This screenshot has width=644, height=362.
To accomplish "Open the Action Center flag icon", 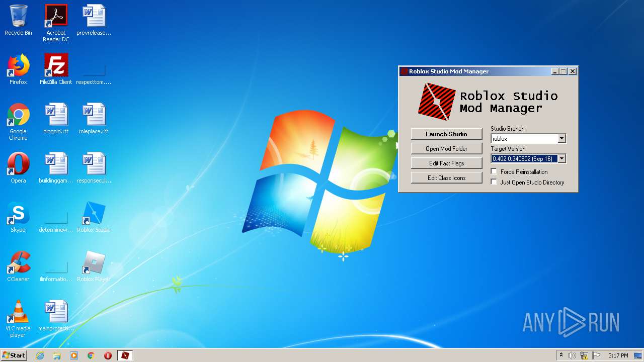I will click(596, 355).
